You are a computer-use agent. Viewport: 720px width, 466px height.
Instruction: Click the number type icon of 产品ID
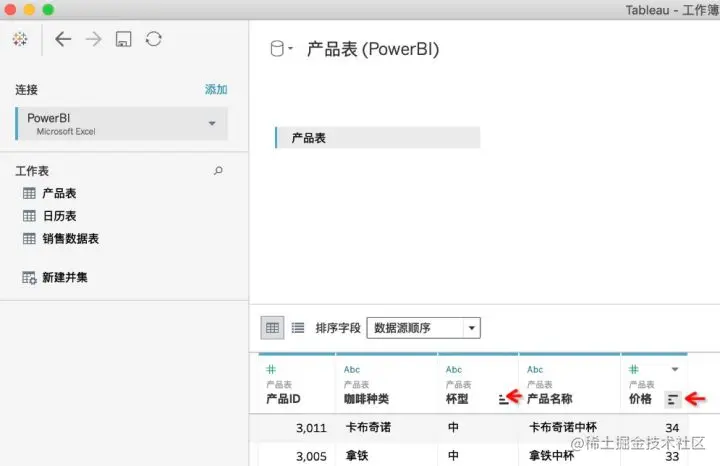[271, 369]
